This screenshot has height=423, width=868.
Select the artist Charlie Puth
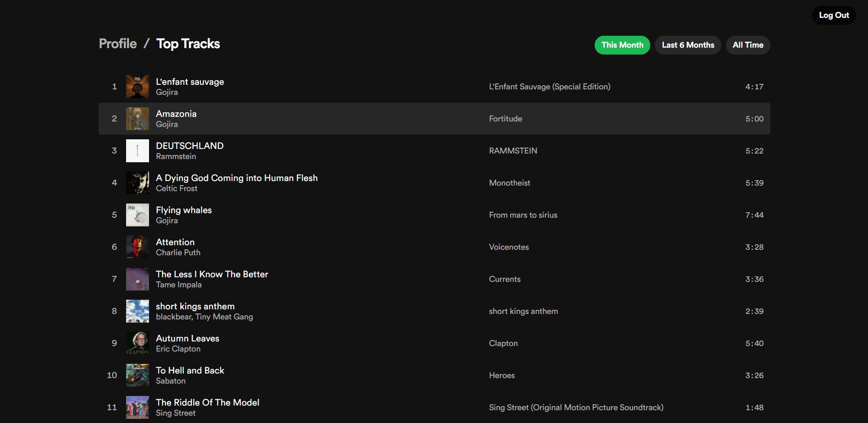[x=178, y=253]
